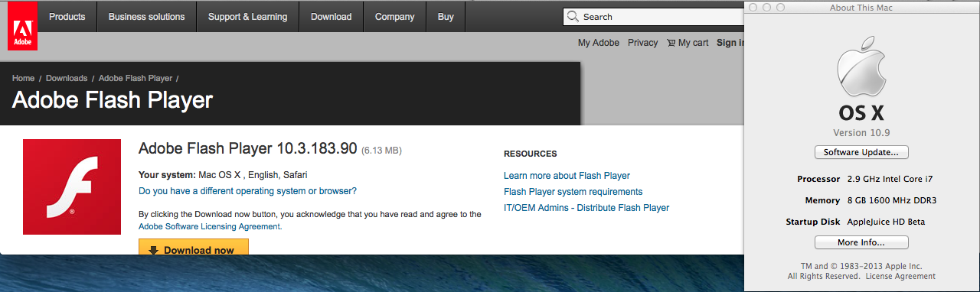Open the My cart link
980x292 pixels.
(x=694, y=43)
